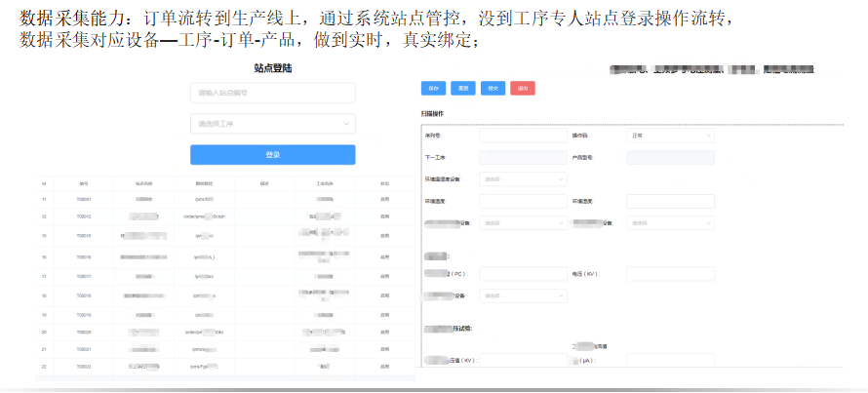
Task: Click the 电压 (KV) voltage input field
Action: (x=670, y=274)
